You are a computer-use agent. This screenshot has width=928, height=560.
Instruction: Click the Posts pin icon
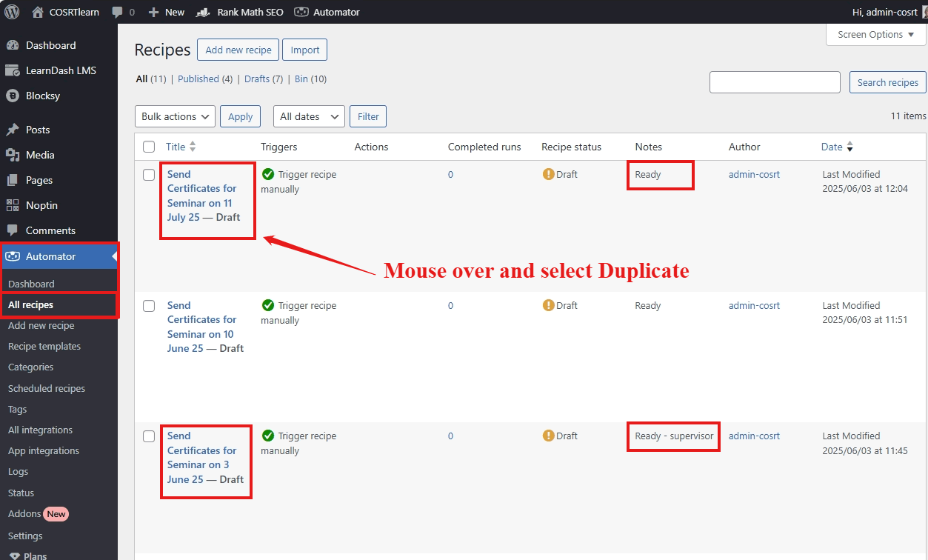pyautogui.click(x=13, y=130)
